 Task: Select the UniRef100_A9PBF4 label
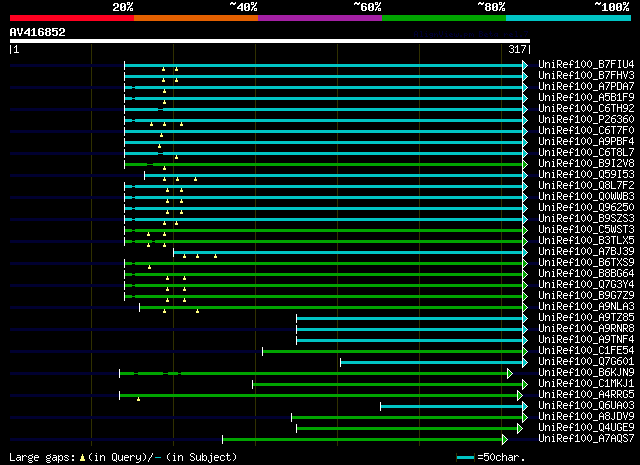click(586, 142)
